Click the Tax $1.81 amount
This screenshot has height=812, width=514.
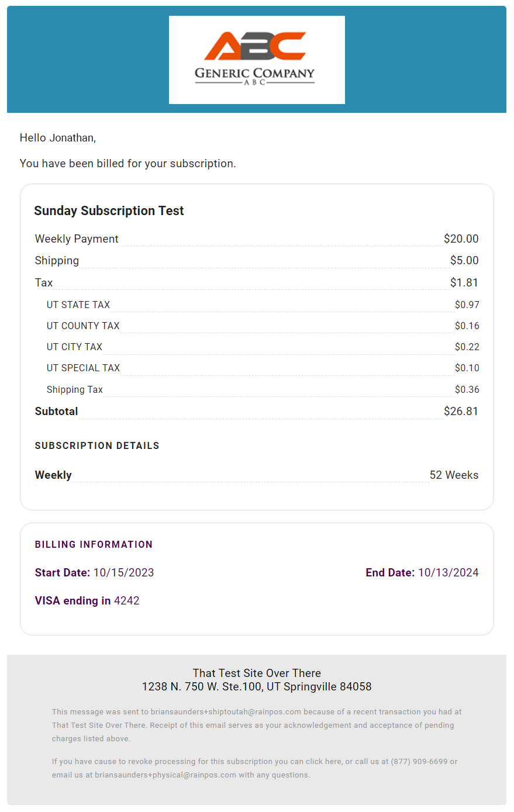(x=464, y=282)
